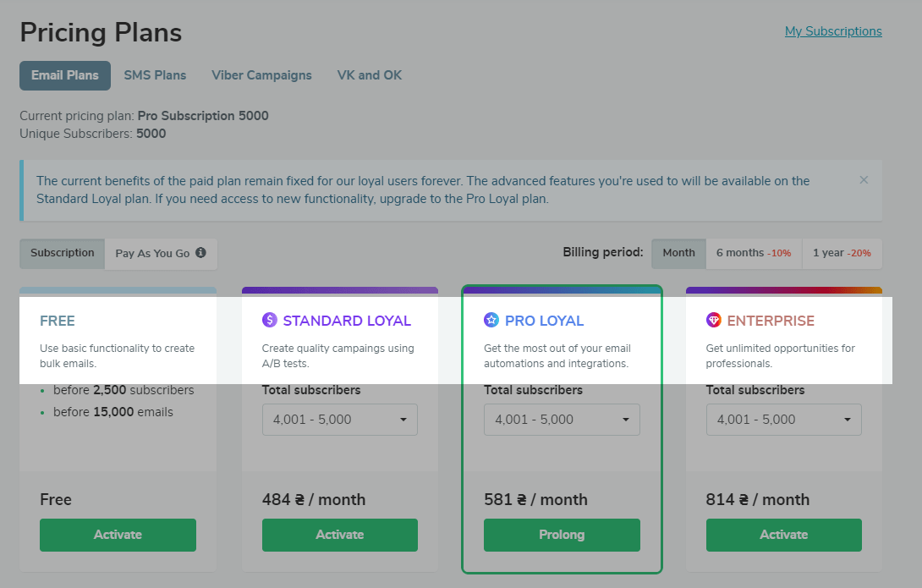Expand Pro Loyal total subscribers dropdown
Image resolution: width=922 pixels, height=588 pixels.
click(562, 420)
